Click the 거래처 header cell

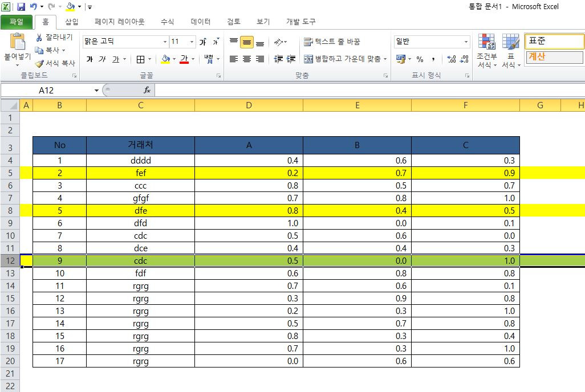[x=141, y=145]
